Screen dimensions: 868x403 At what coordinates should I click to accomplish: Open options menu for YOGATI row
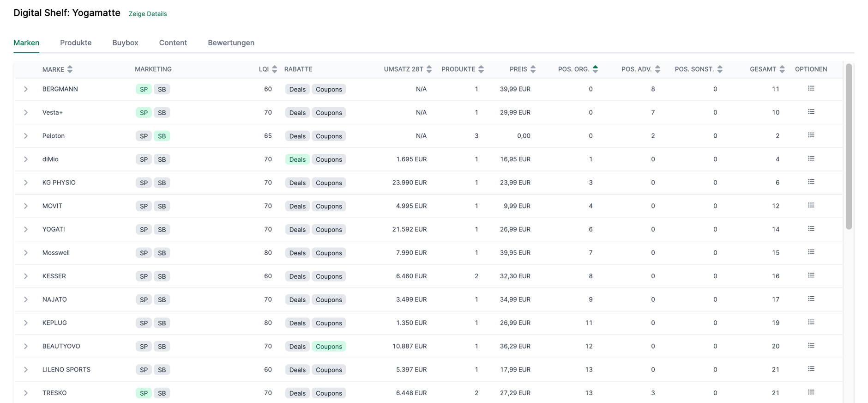coord(811,229)
